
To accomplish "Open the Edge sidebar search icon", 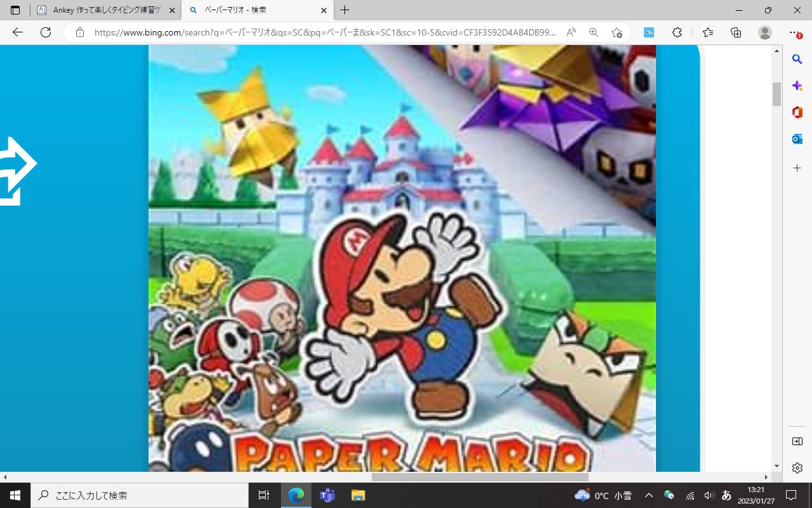I will tap(797, 59).
